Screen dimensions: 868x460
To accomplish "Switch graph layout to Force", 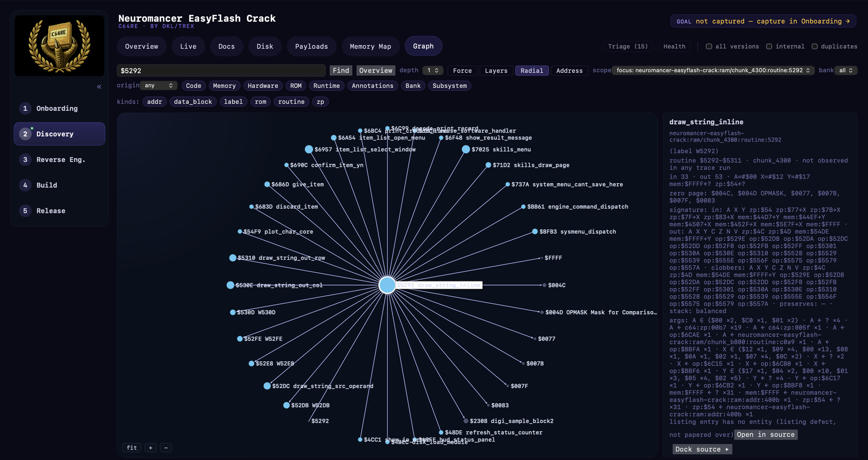I will click(x=462, y=71).
